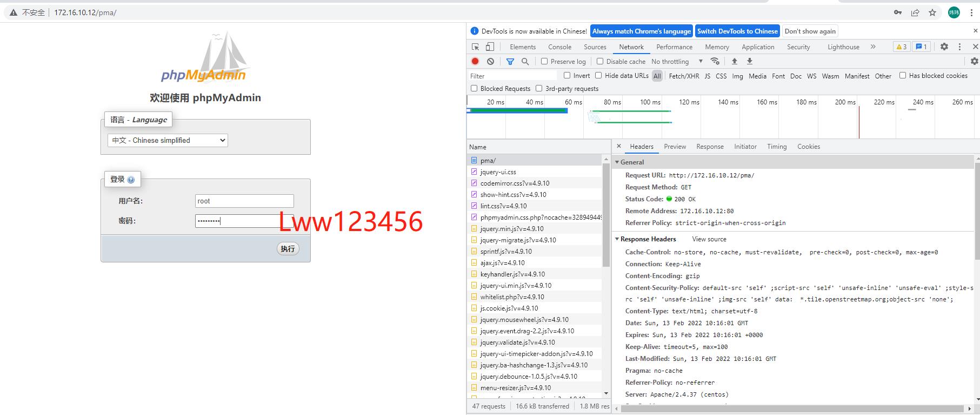
Task: Switch to the Performance tab
Action: tap(674, 47)
